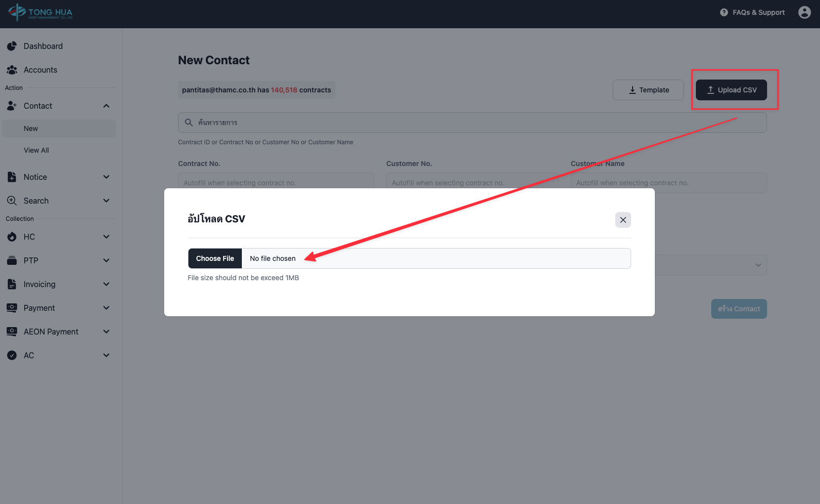Click the Accounts people icon

point(12,70)
